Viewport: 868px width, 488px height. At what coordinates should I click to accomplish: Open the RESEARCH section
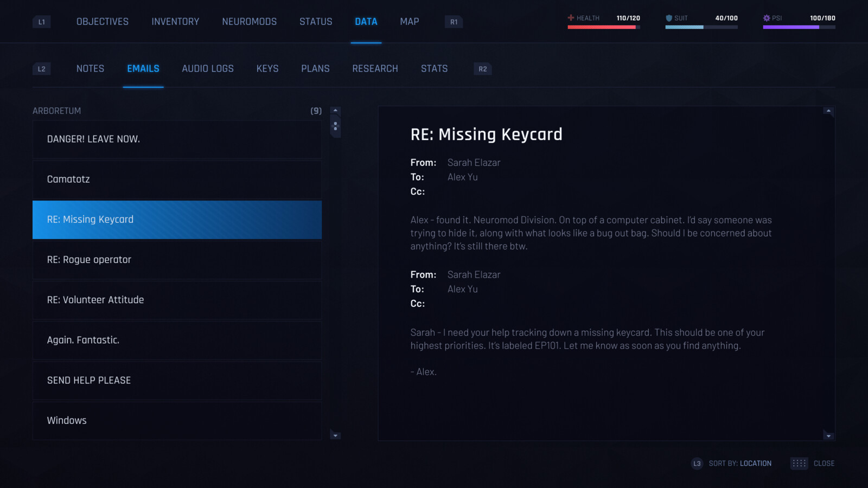pyautogui.click(x=375, y=68)
